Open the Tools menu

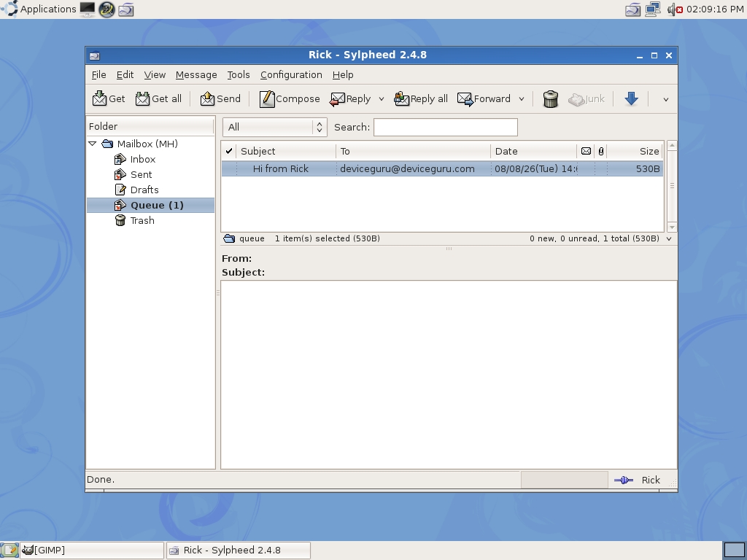coord(239,75)
